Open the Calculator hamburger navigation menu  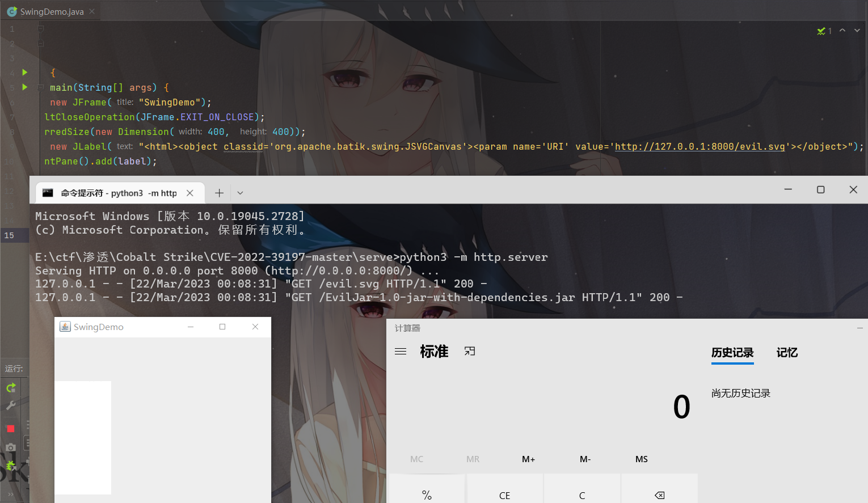point(401,352)
